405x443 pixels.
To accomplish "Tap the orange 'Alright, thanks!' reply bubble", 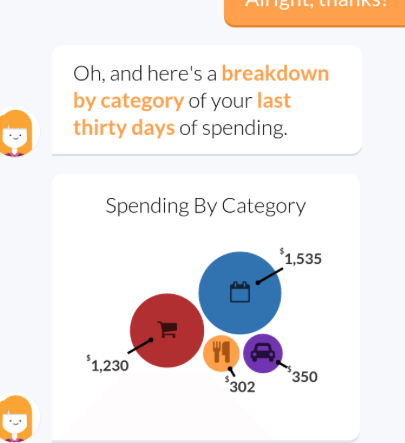I will pyautogui.click(x=315, y=12).
